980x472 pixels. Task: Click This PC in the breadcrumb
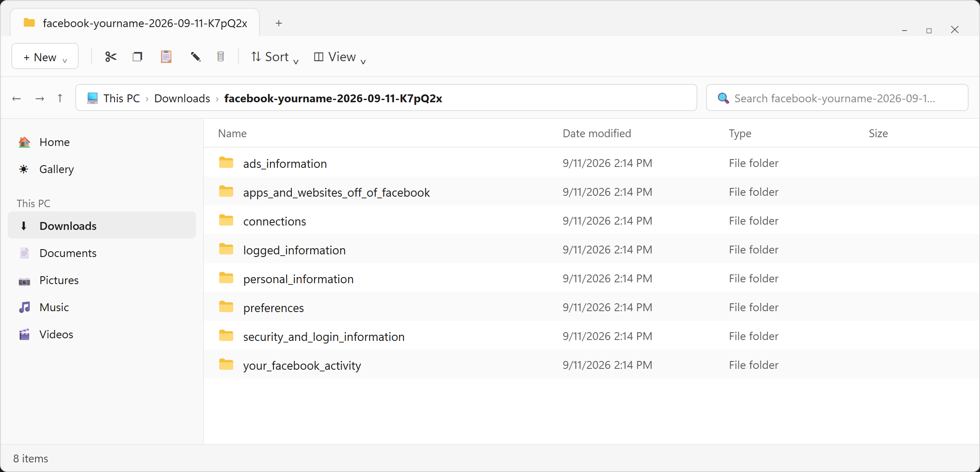pyautogui.click(x=122, y=98)
